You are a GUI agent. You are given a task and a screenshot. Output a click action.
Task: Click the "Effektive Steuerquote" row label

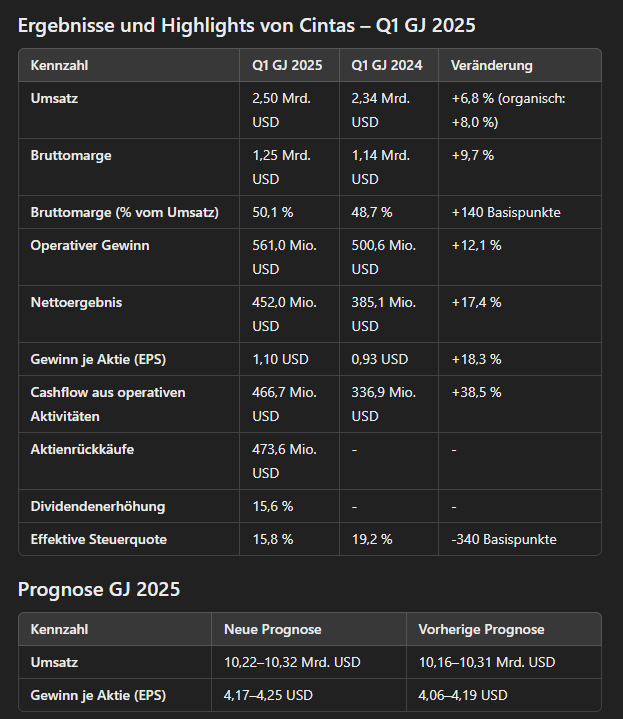[99, 539]
